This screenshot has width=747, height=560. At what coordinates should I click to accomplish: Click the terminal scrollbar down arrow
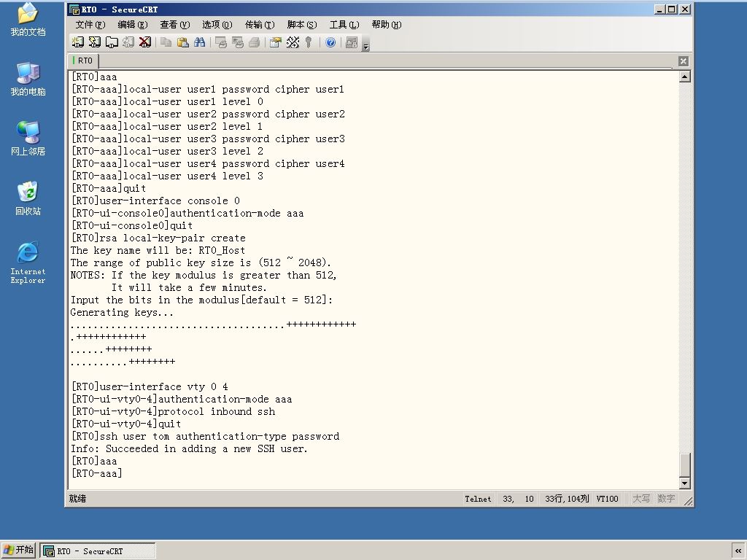click(x=684, y=483)
